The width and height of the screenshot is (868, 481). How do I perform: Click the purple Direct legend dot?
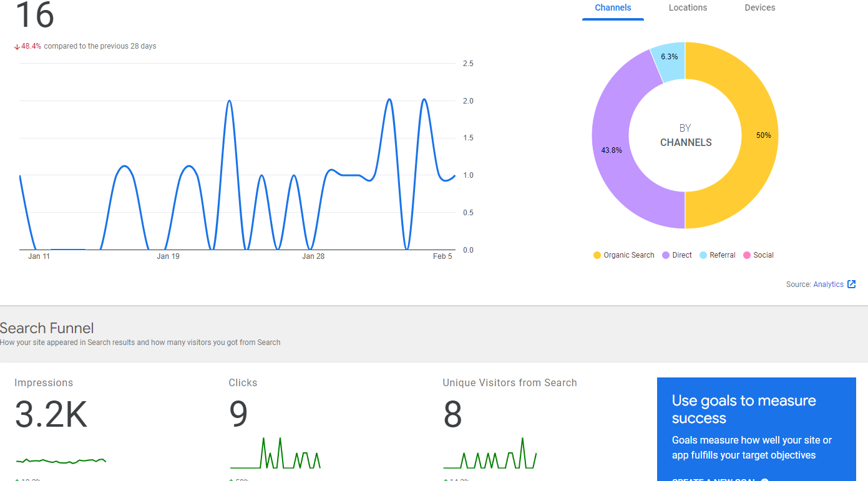666,255
